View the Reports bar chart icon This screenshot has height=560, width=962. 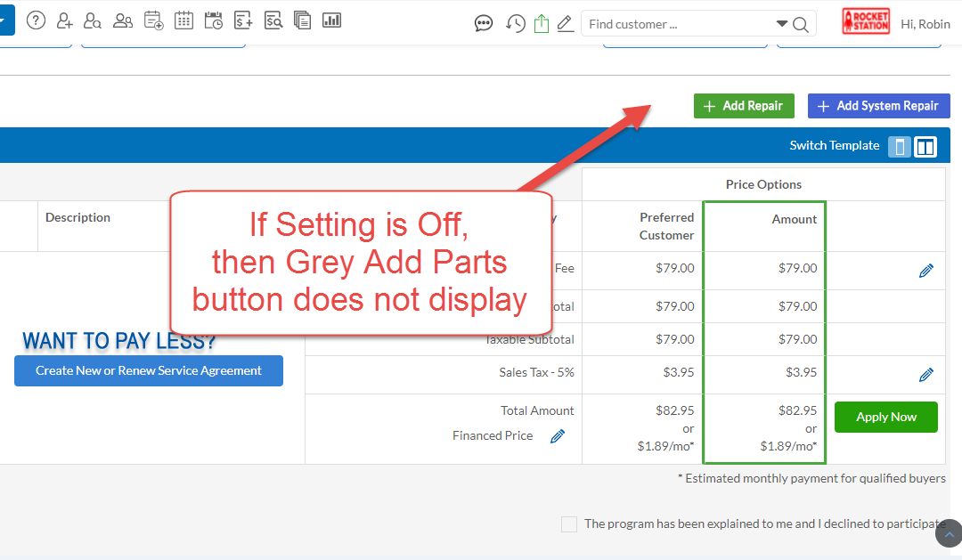click(332, 20)
